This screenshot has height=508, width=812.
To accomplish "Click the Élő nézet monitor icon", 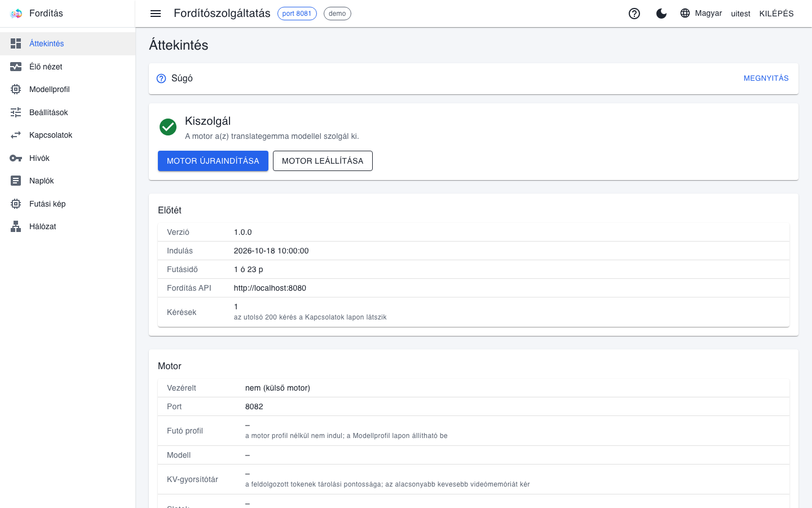I will click(16, 67).
